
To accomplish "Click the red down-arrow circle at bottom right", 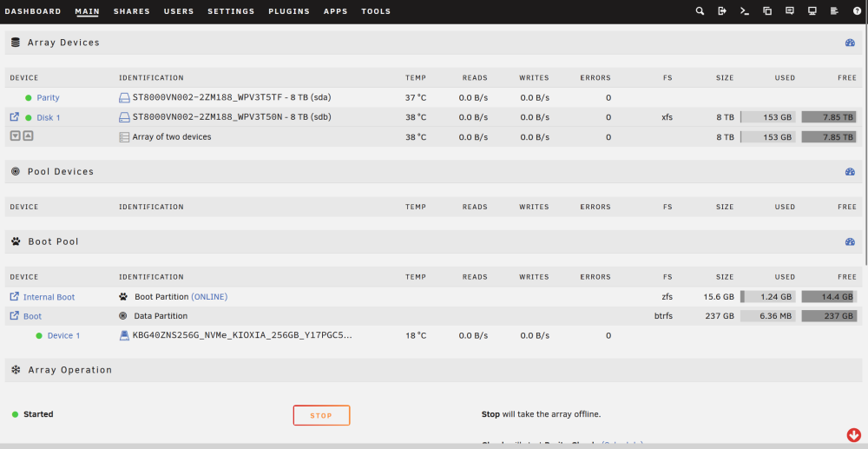I will [853, 434].
